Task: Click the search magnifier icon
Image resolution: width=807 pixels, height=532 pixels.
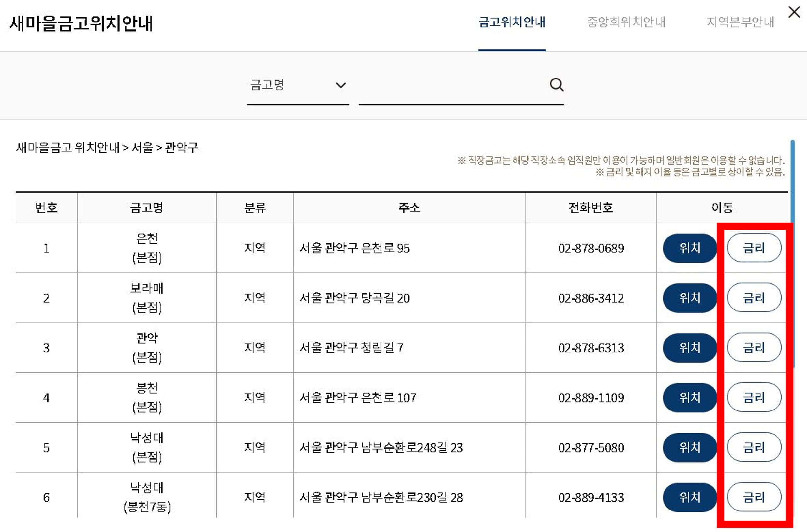Action: point(557,84)
